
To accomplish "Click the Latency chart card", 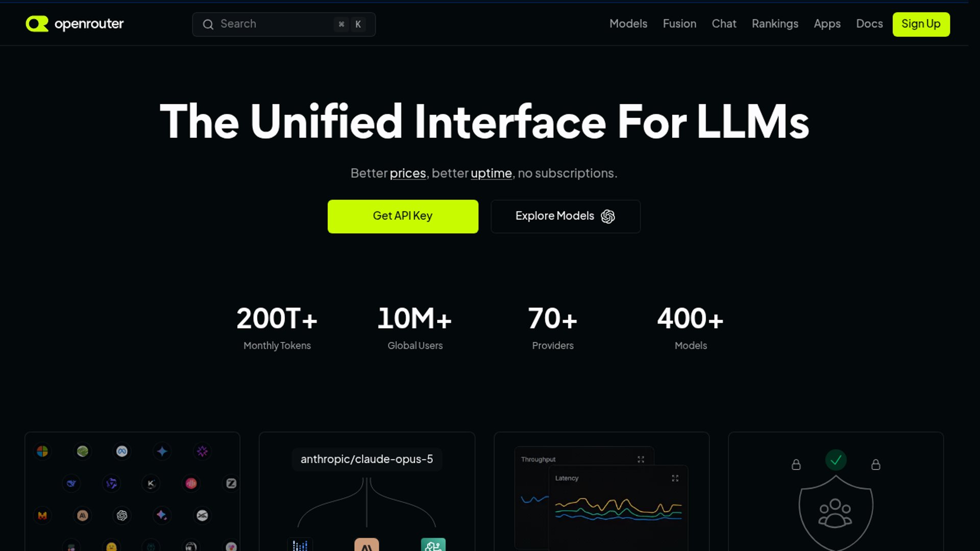I will click(618, 508).
